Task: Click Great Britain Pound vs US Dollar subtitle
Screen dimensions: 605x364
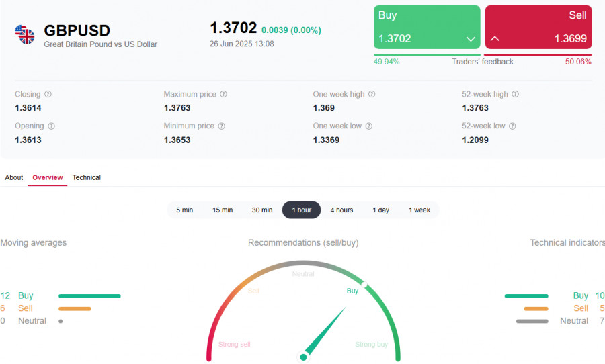Action: (x=100, y=44)
